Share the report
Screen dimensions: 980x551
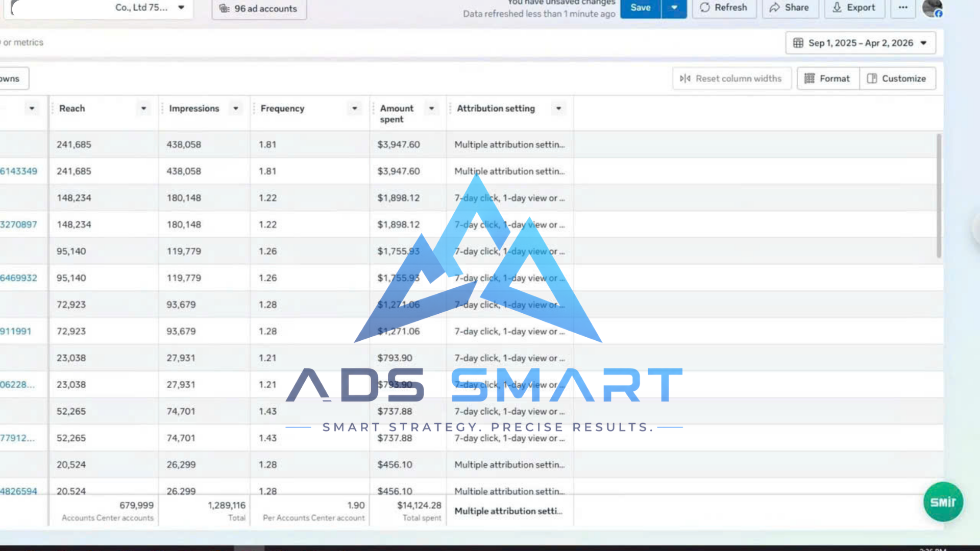click(x=790, y=8)
